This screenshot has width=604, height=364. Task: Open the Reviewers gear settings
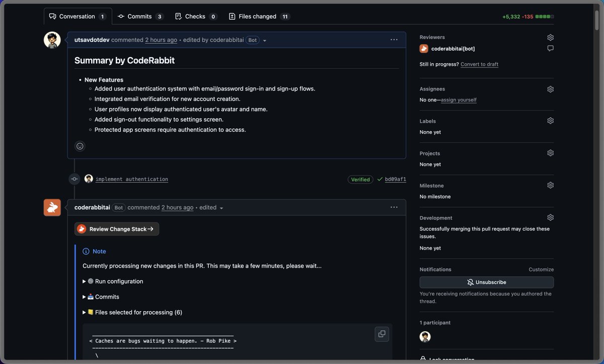[x=550, y=37]
